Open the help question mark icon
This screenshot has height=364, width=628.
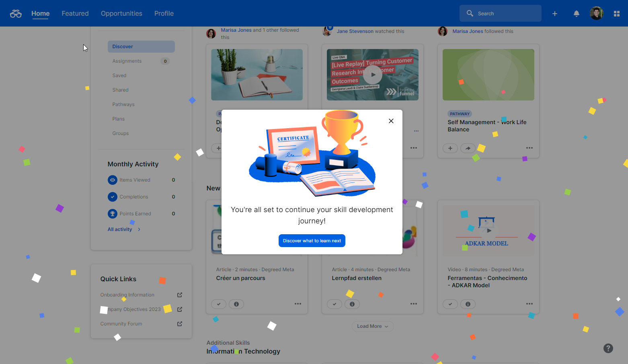(608, 348)
